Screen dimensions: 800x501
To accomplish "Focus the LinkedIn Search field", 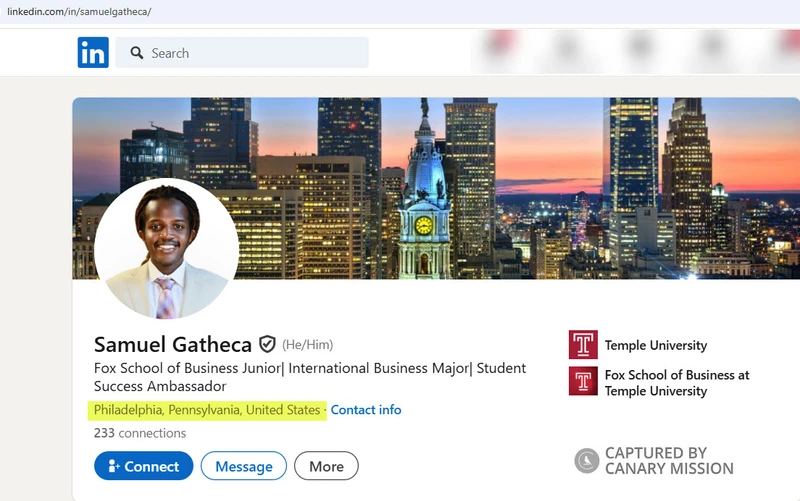I will coord(250,53).
